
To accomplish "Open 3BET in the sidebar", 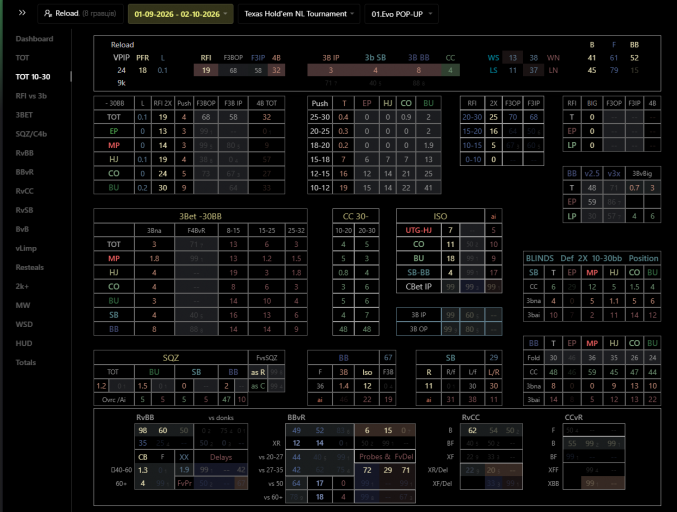I will 24,115.
